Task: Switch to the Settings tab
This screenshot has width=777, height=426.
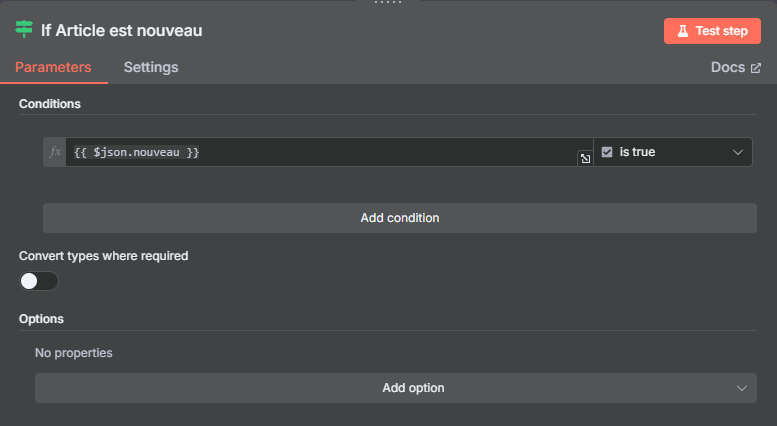Action: tap(151, 67)
